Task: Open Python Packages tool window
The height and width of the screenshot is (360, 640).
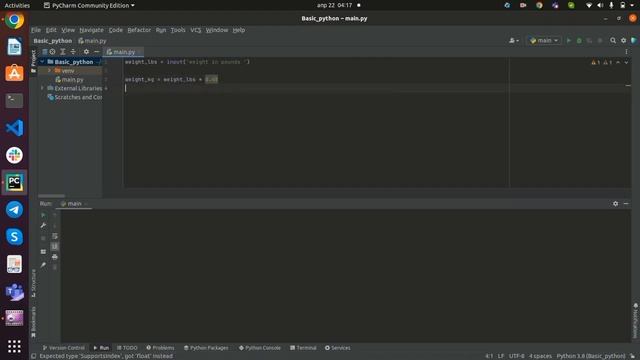Action: [x=206, y=348]
